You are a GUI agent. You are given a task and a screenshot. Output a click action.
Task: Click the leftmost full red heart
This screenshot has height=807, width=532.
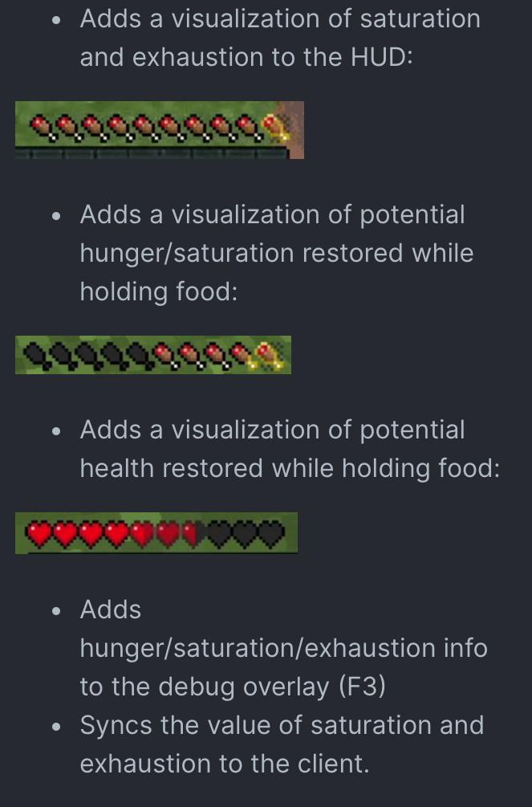39,534
